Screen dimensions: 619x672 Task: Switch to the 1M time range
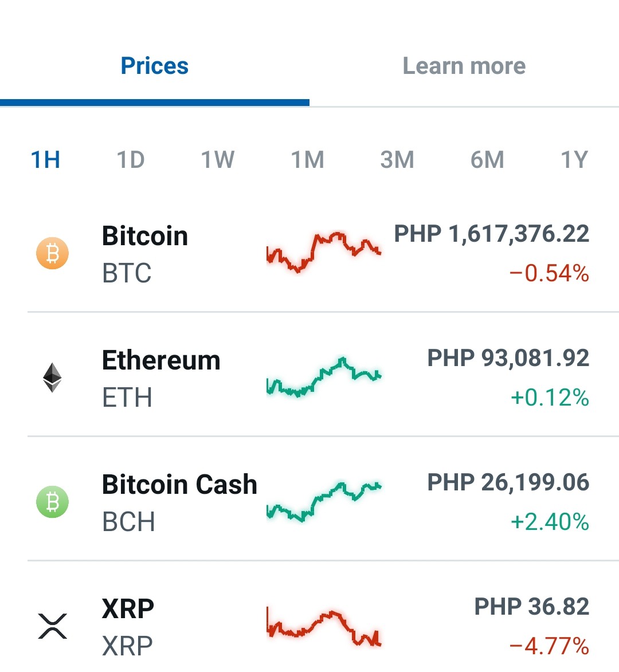coord(307,160)
